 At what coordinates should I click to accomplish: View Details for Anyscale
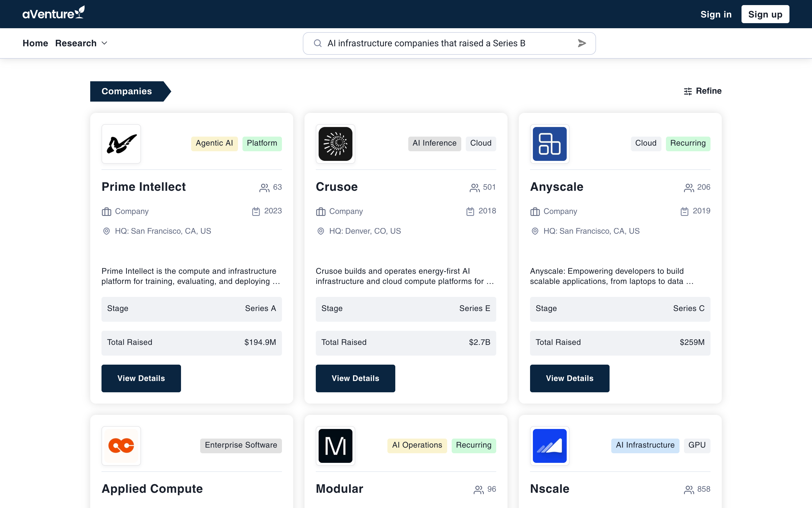570,378
